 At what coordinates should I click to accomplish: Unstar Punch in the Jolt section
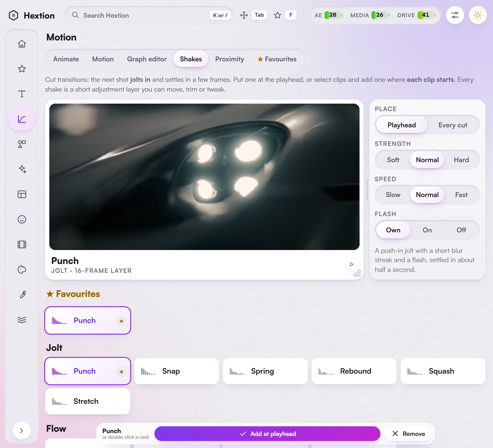[x=121, y=372]
